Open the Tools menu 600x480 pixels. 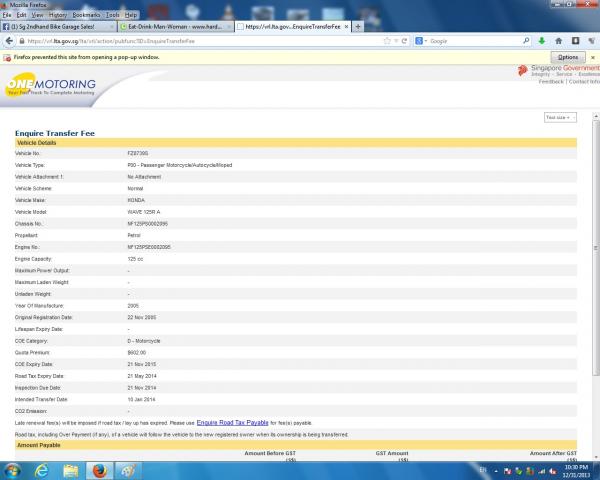[x=112, y=15]
